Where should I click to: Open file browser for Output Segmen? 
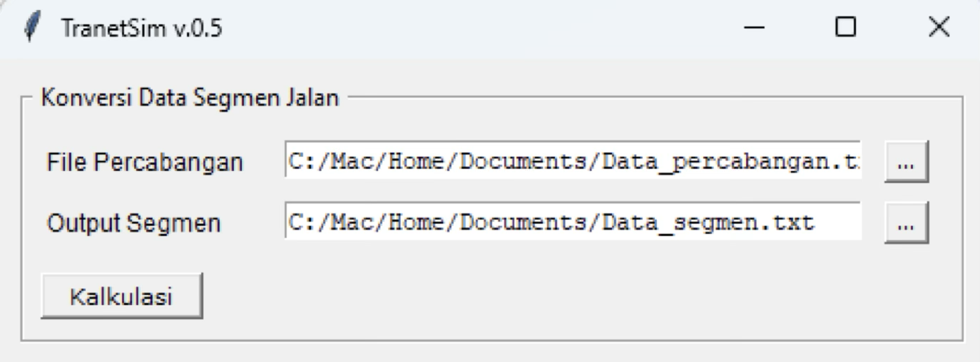click(907, 224)
